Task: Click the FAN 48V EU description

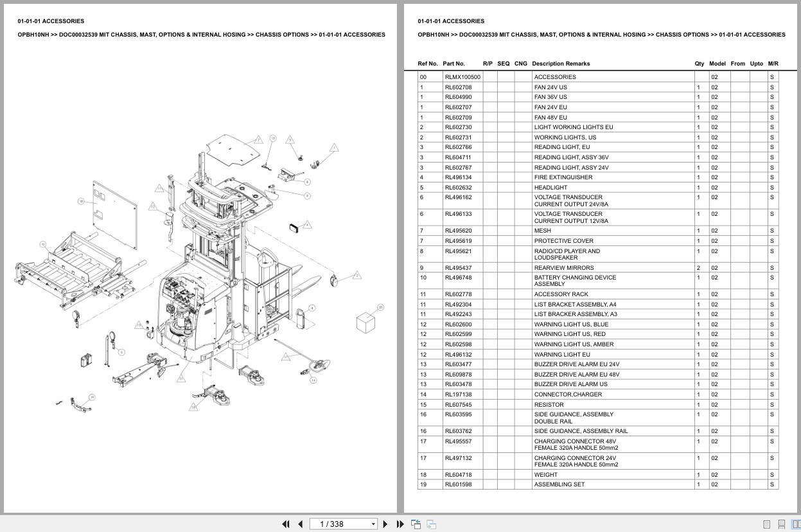Action: (550, 118)
